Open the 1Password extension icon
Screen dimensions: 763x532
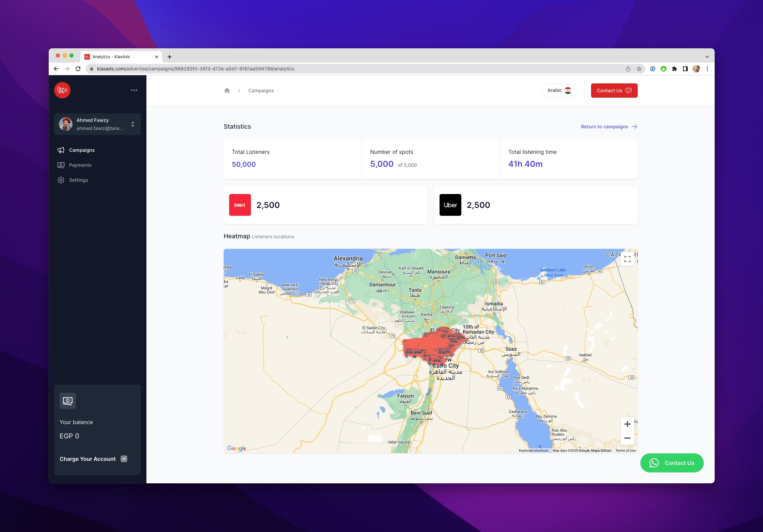[x=653, y=69]
